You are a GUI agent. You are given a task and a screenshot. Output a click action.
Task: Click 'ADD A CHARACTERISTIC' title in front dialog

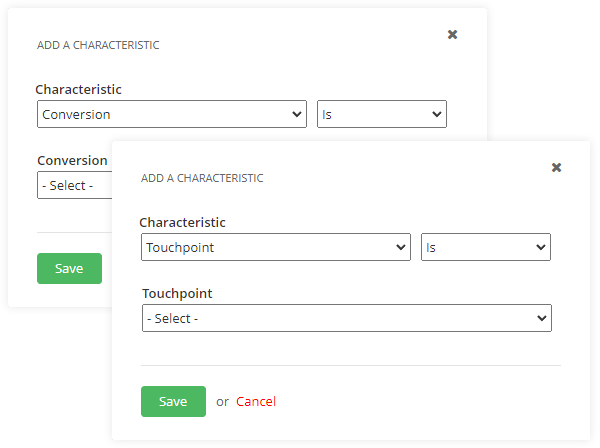[x=202, y=178]
